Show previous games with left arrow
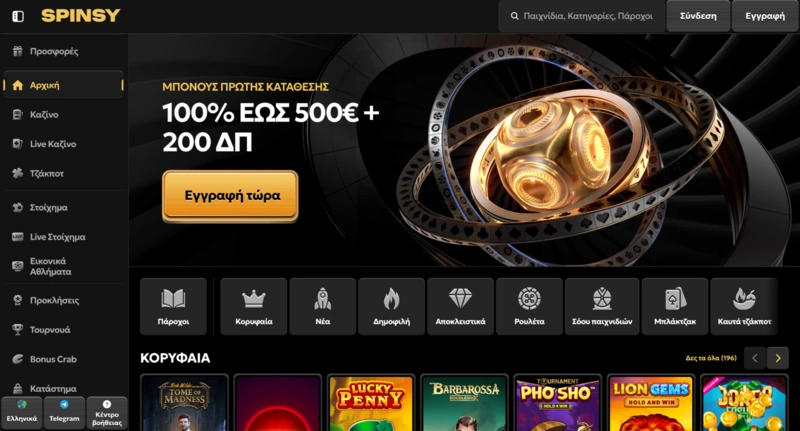 [755, 358]
